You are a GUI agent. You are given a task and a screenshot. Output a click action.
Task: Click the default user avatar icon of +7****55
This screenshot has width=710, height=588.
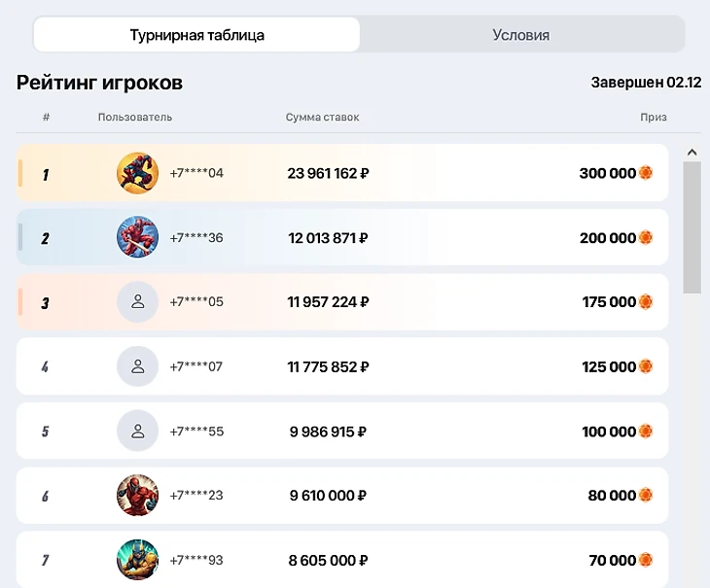138,431
